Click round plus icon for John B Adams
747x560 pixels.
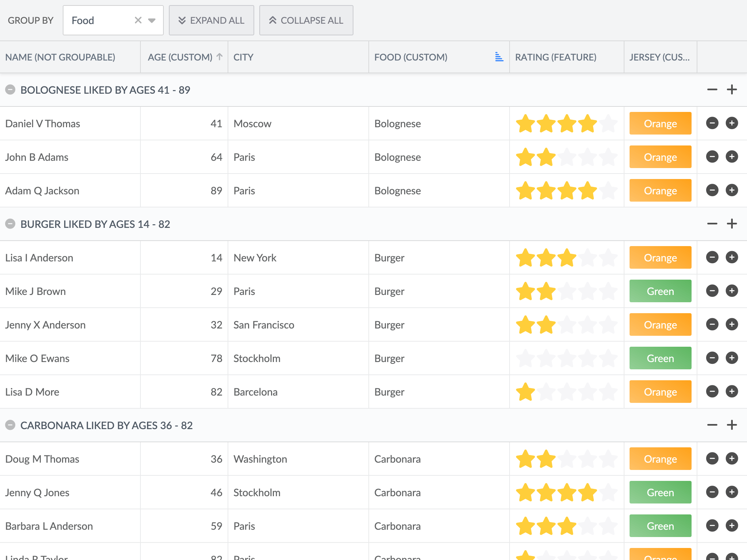pyautogui.click(x=732, y=157)
